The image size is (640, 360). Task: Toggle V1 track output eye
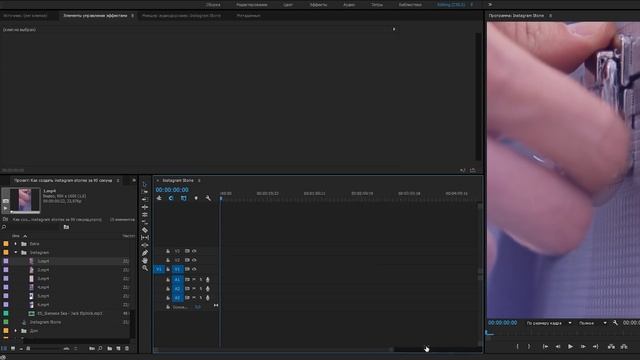click(x=194, y=269)
